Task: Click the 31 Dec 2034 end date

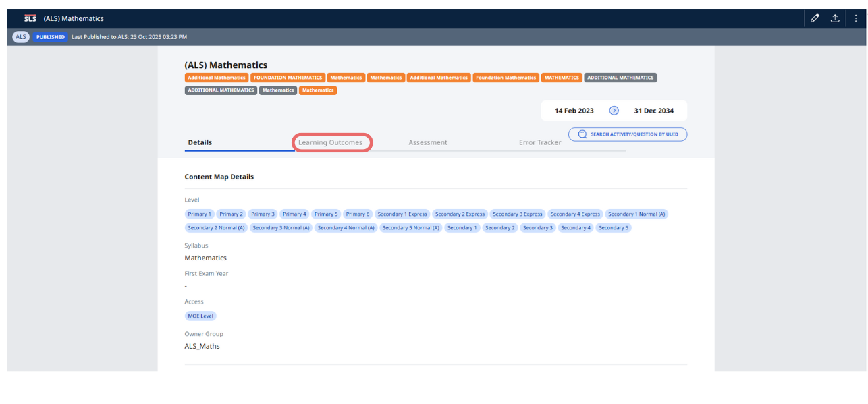Action: click(653, 111)
